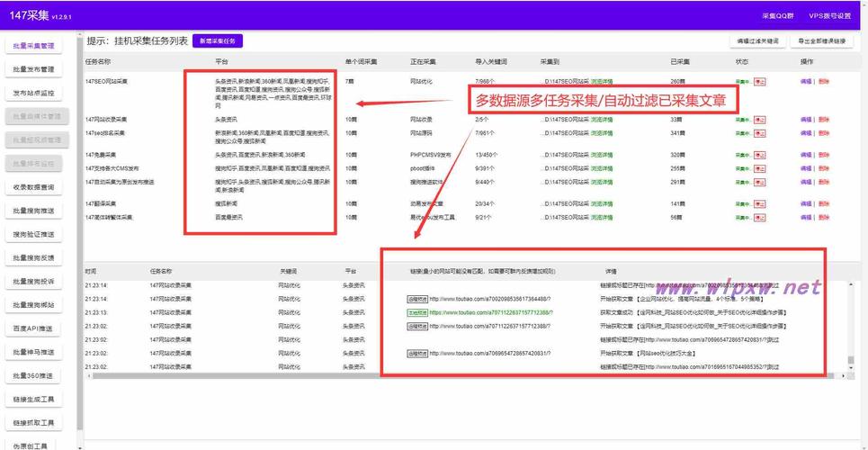Open 浏览详情 for the 320篇 row
This screenshot has height=450, width=868.
tap(602, 155)
